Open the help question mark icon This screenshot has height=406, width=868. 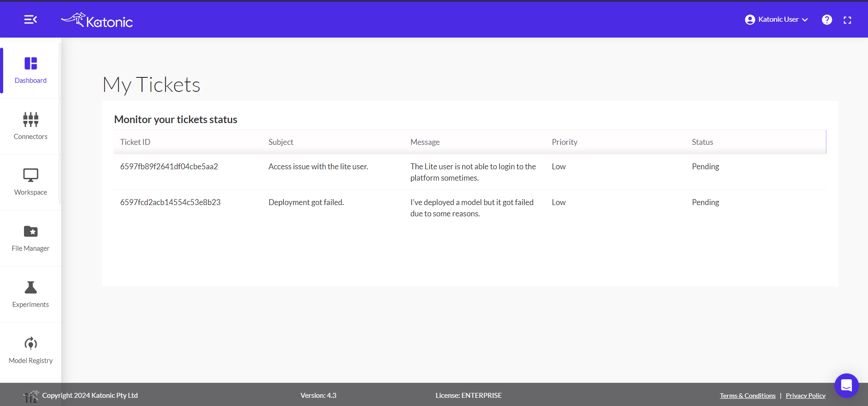point(827,20)
